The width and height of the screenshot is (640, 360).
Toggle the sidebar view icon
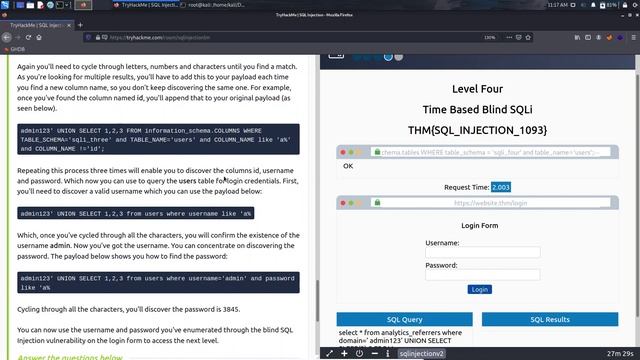588,38
